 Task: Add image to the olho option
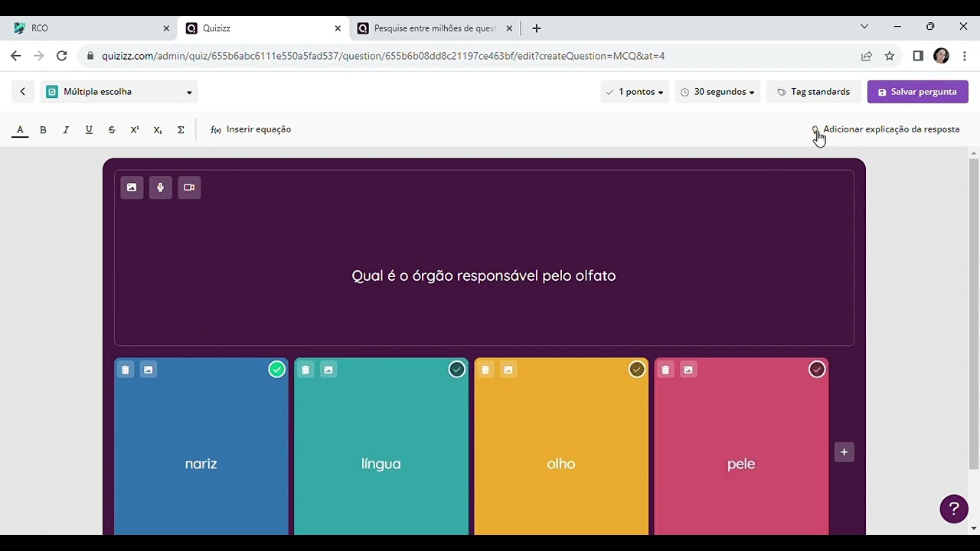point(508,370)
